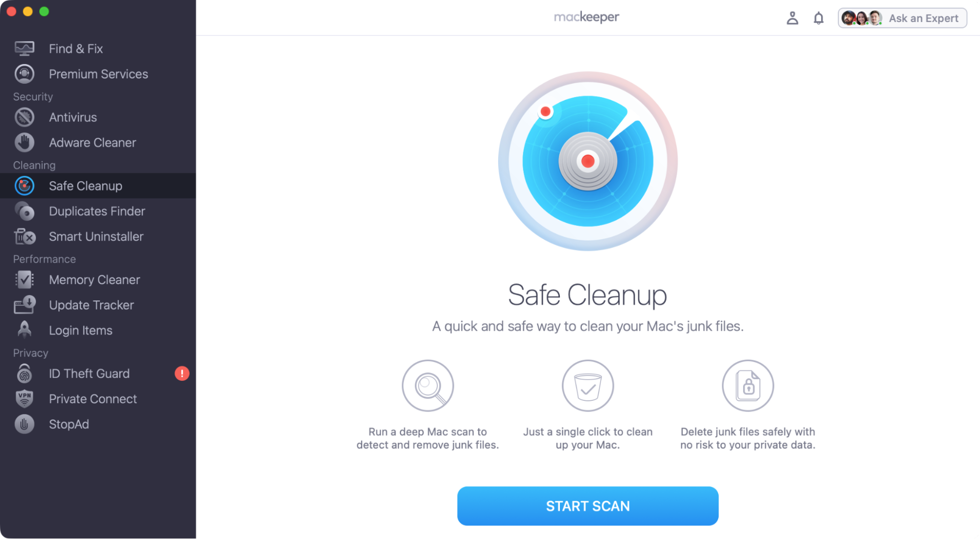Screen dimensions: 980x539
Task: Open Premium Services
Action: [98, 73]
